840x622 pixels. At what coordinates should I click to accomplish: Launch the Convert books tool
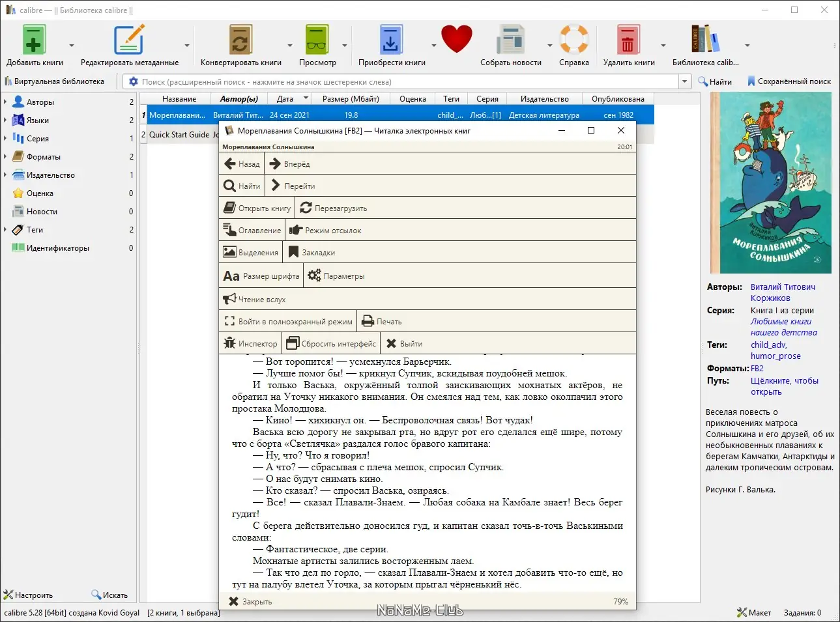240,40
